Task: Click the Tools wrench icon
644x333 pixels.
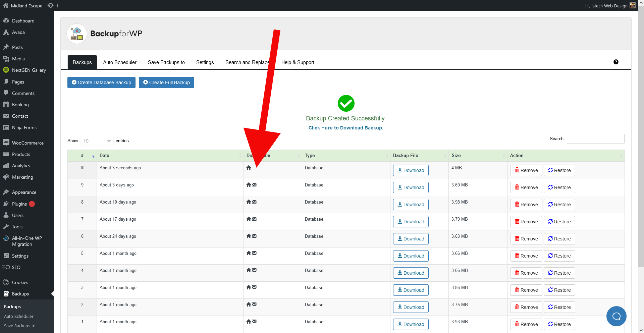Action: [x=6, y=227]
